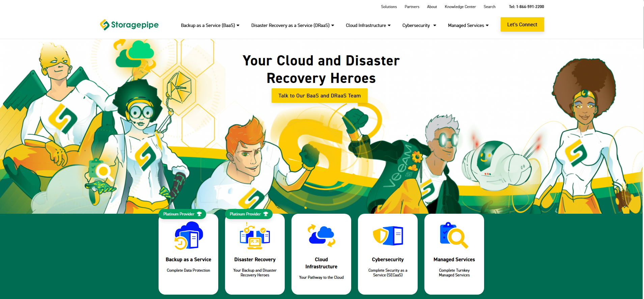This screenshot has width=644, height=299.
Task: Click Search in the top bar
Action: [x=489, y=7]
